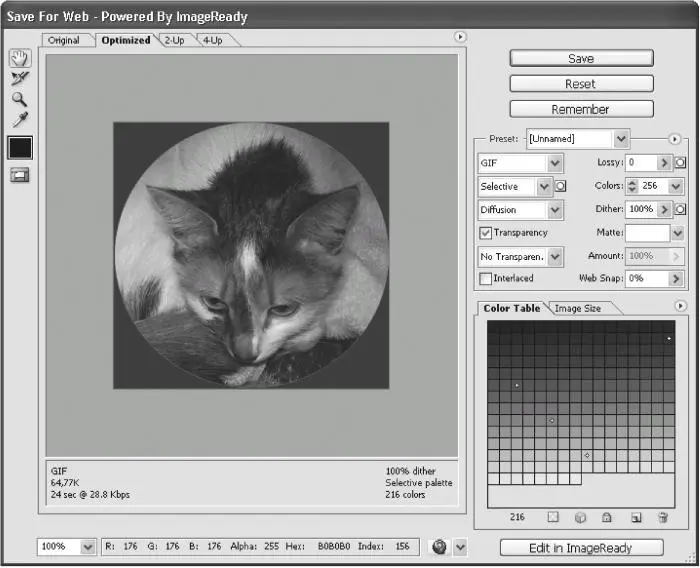Click the Save button
Viewport: 700px width, 568px height.
(x=581, y=59)
